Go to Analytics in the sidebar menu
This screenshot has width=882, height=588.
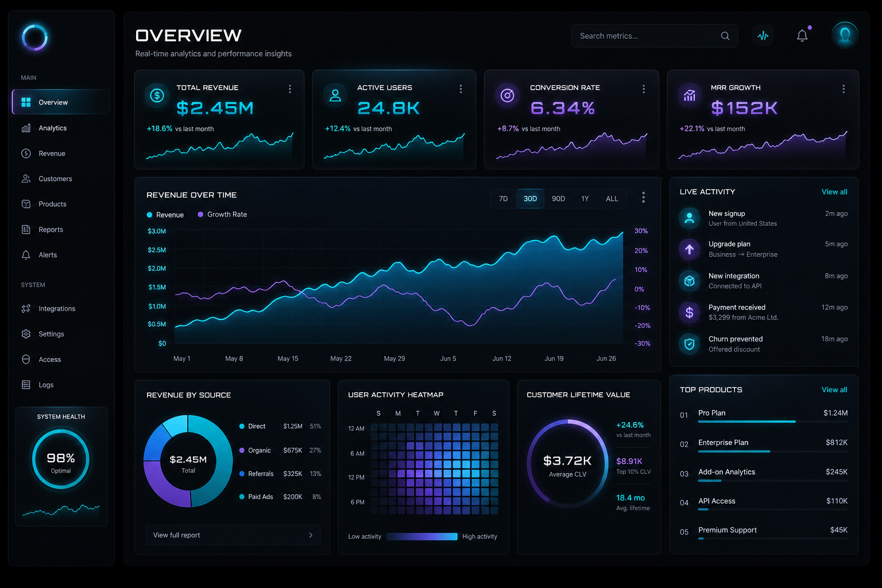pyautogui.click(x=61, y=128)
